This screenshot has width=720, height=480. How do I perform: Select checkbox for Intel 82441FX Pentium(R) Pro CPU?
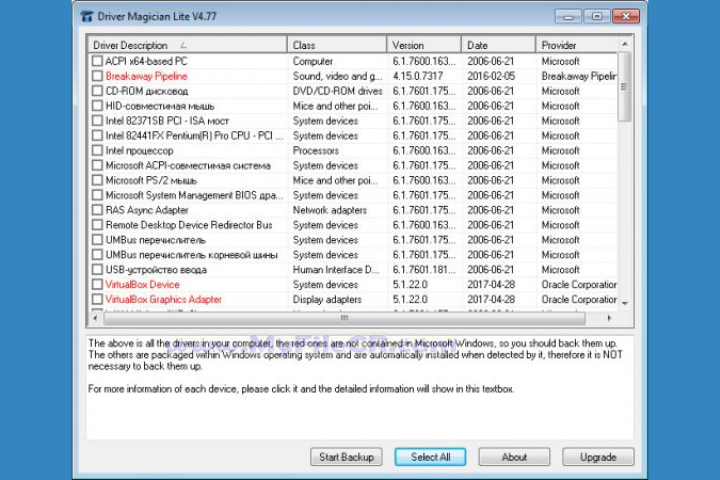coord(97,136)
